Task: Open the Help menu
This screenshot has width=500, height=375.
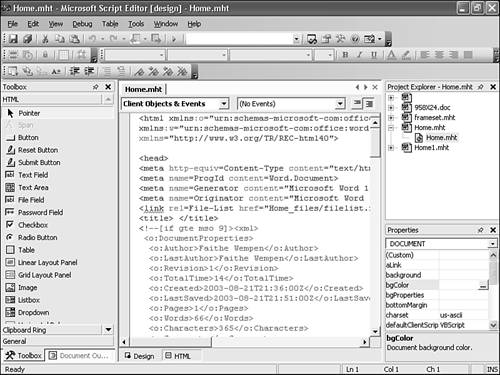Action: (194, 24)
